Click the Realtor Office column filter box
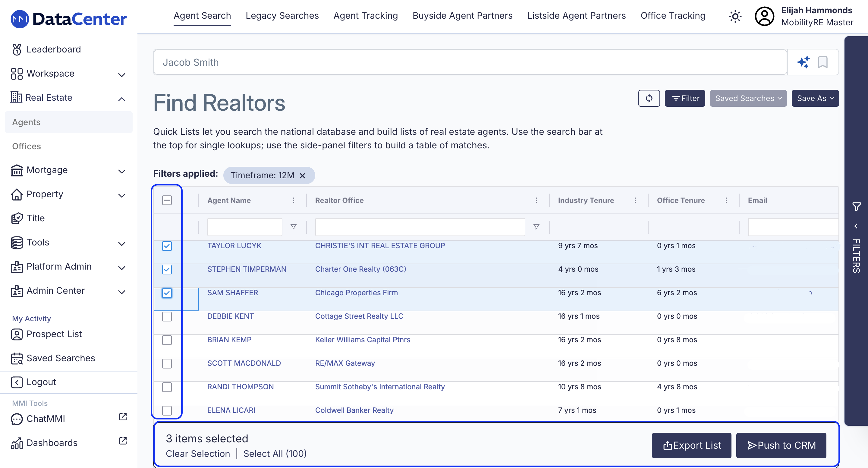The image size is (868, 468). 420,226
